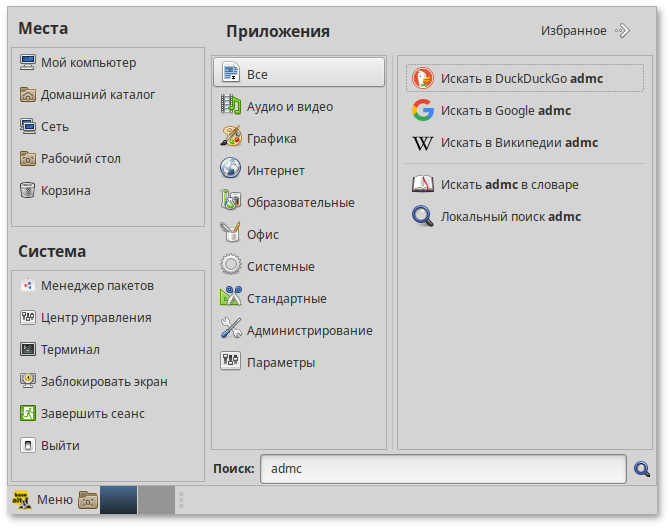Click the Меню button on the panel
Image resolution: width=670 pixels, height=528 pixels.
(43, 499)
